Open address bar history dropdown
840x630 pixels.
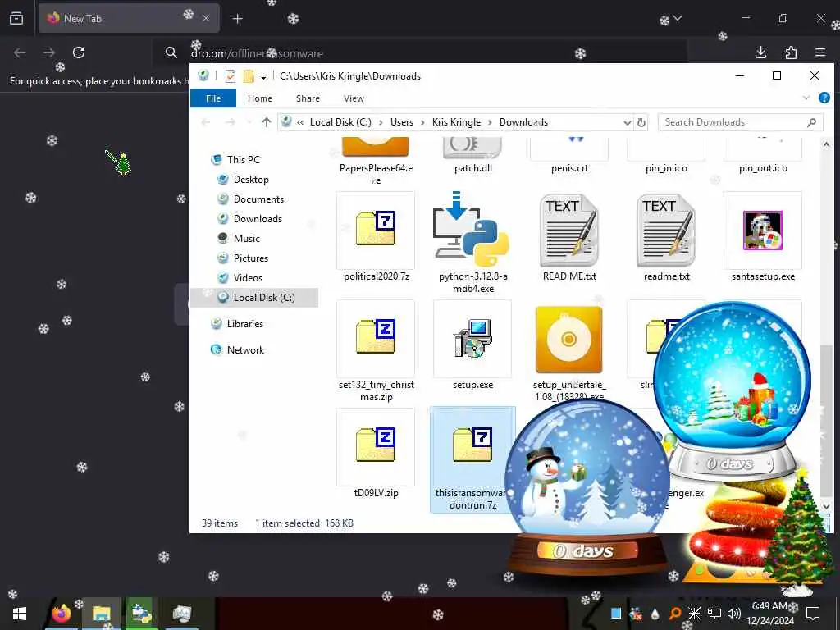[x=627, y=123]
